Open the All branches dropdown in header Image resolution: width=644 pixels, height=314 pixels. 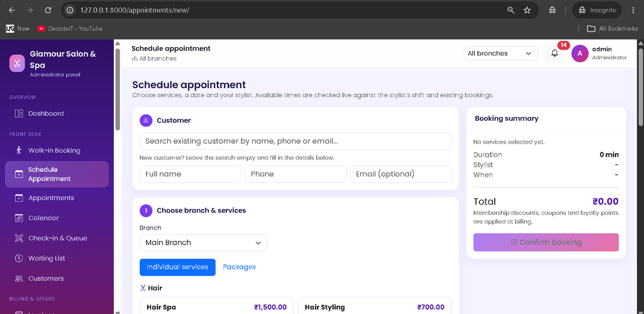point(500,53)
